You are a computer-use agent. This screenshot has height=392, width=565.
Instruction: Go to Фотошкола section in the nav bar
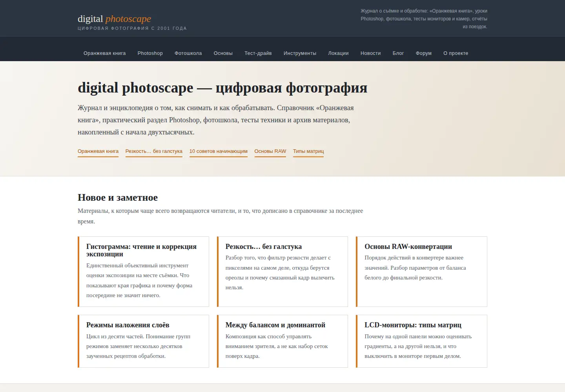pyautogui.click(x=188, y=53)
